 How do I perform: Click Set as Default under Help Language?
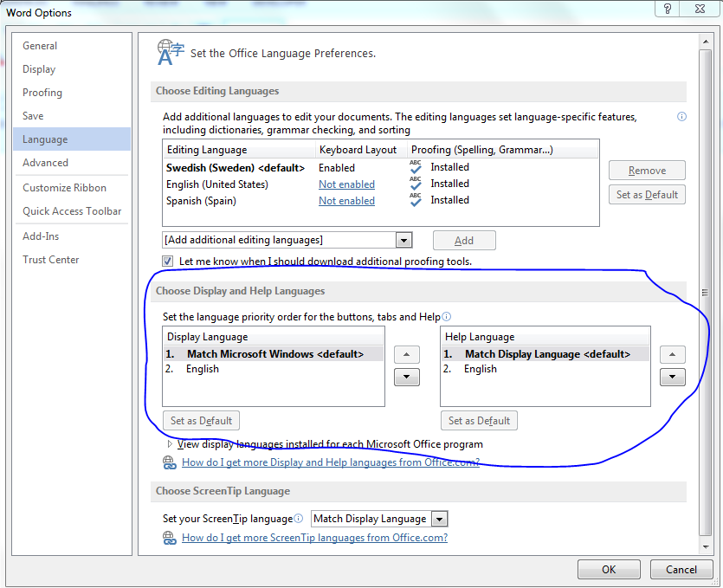click(x=479, y=421)
